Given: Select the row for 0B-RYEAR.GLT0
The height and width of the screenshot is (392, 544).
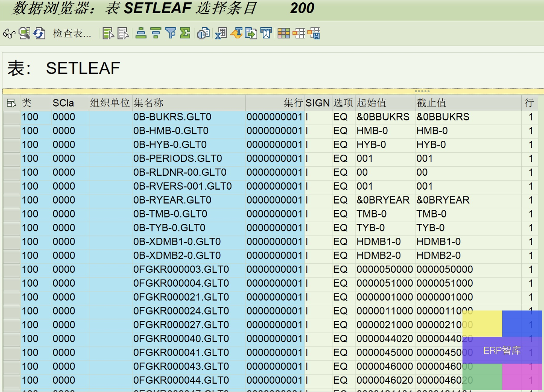Looking at the screenshot, I should coord(11,200).
